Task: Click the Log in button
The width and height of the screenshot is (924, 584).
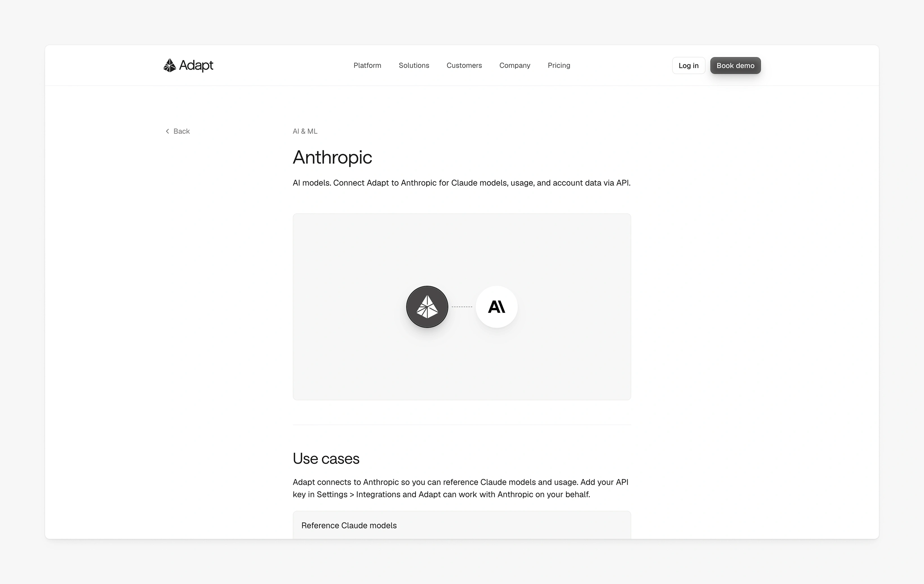Action: 688,65
